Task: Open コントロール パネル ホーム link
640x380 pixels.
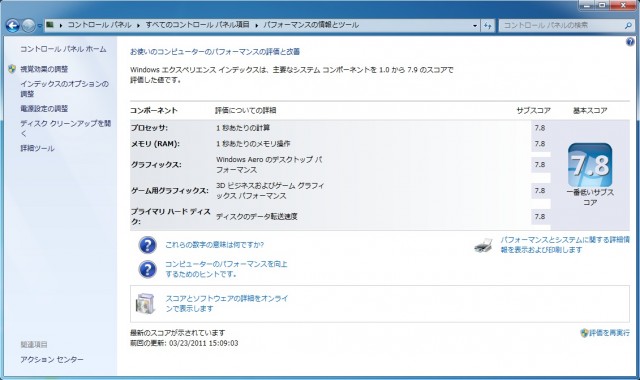Action: coord(63,49)
